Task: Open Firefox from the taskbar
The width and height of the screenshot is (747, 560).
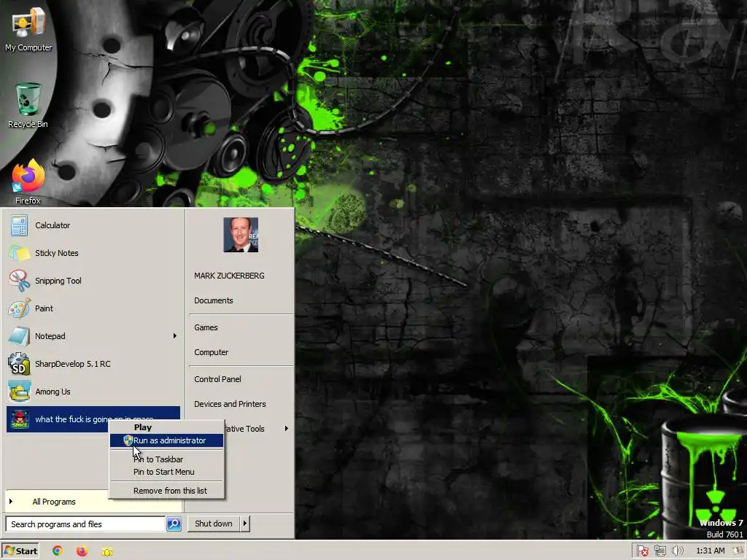Action: point(82,551)
